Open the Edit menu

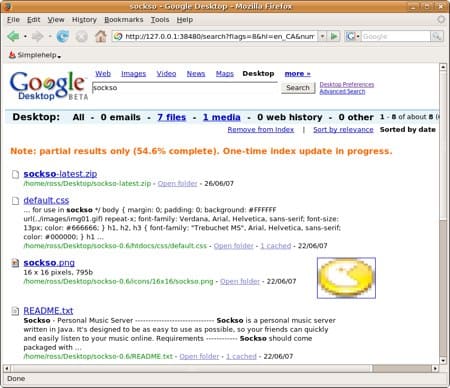click(33, 20)
